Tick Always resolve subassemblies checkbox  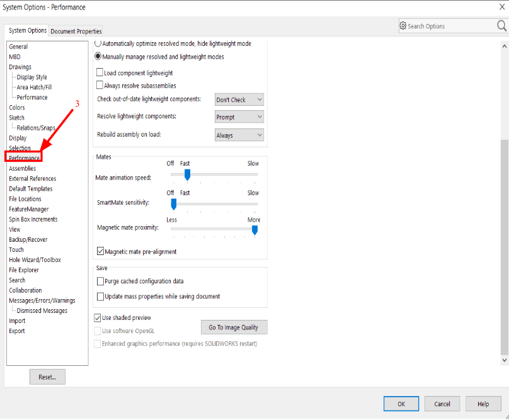click(100, 85)
